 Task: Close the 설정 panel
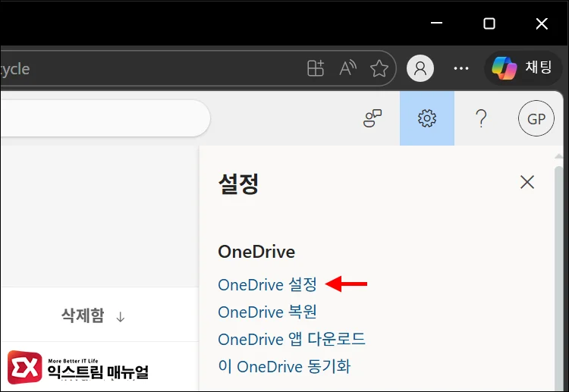pyautogui.click(x=527, y=182)
